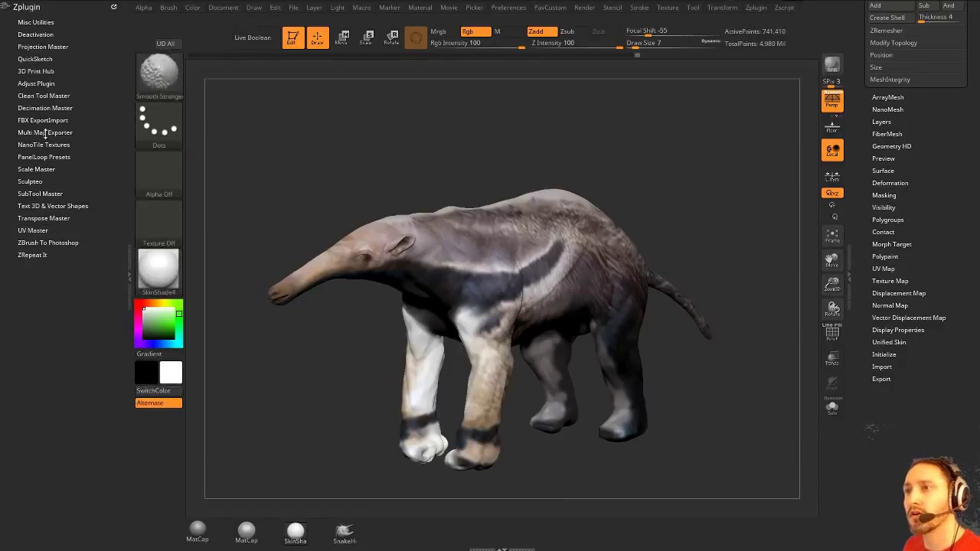Expand the Deformation subpalette
Image resolution: width=980 pixels, height=551 pixels.
click(890, 183)
